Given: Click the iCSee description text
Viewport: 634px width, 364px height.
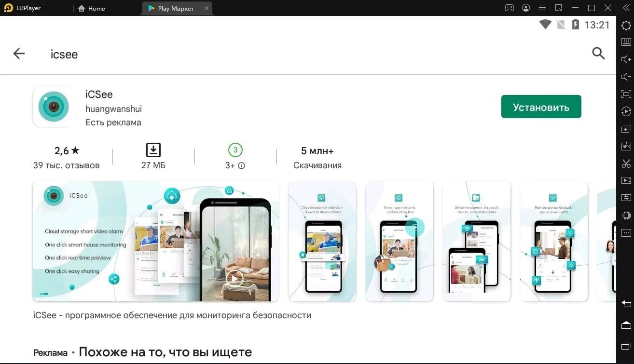Looking at the screenshot, I should (x=172, y=315).
